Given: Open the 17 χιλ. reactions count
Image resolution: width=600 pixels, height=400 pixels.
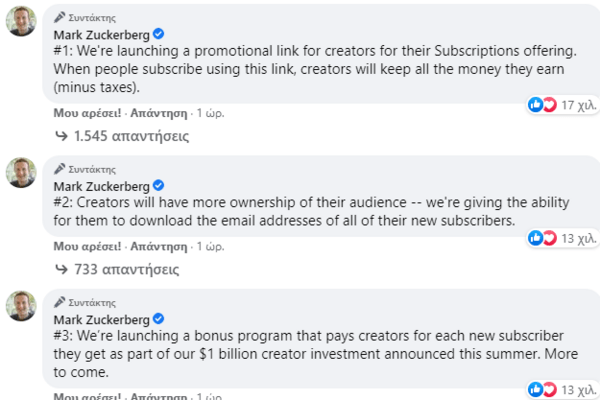Looking at the screenshot, I should (578, 105).
